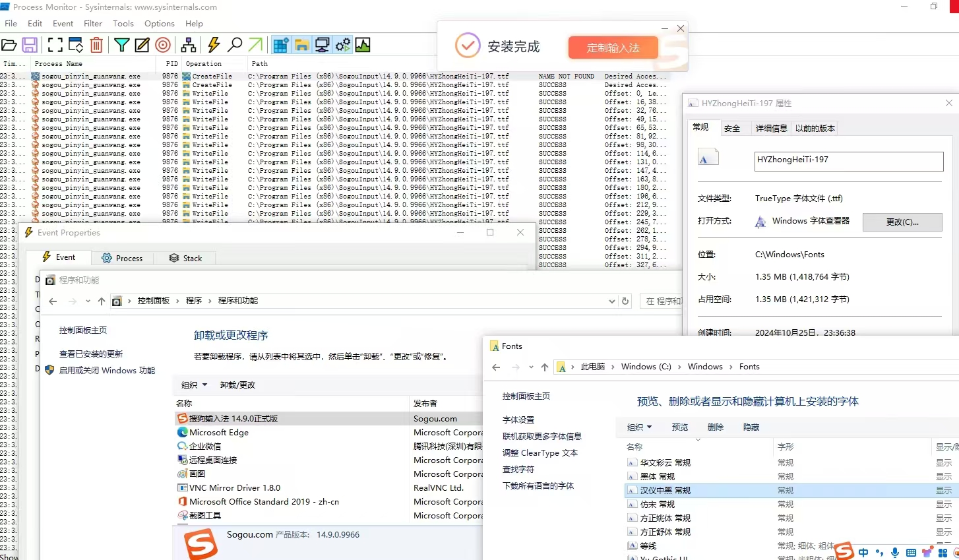Image resolution: width=959 pixels, height=560 pixels.
Task: Toggle Show File System Activity
Action: point(301,45)
